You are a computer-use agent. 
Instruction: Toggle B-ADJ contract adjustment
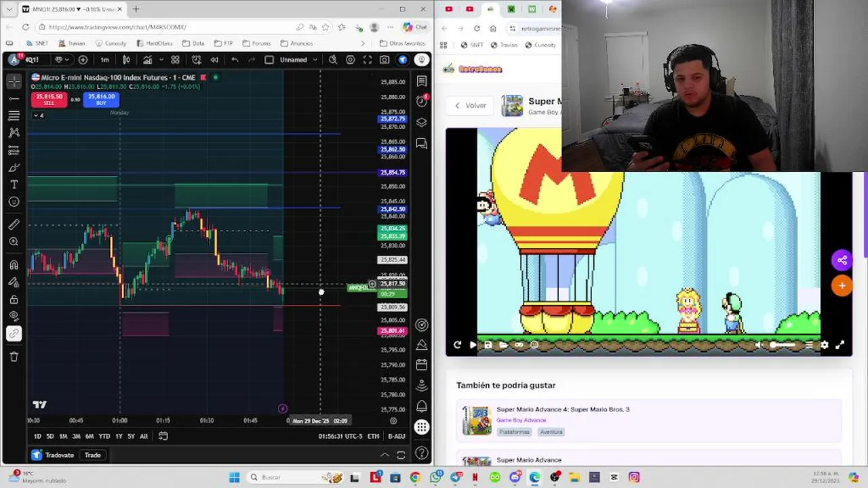(397, 436)
